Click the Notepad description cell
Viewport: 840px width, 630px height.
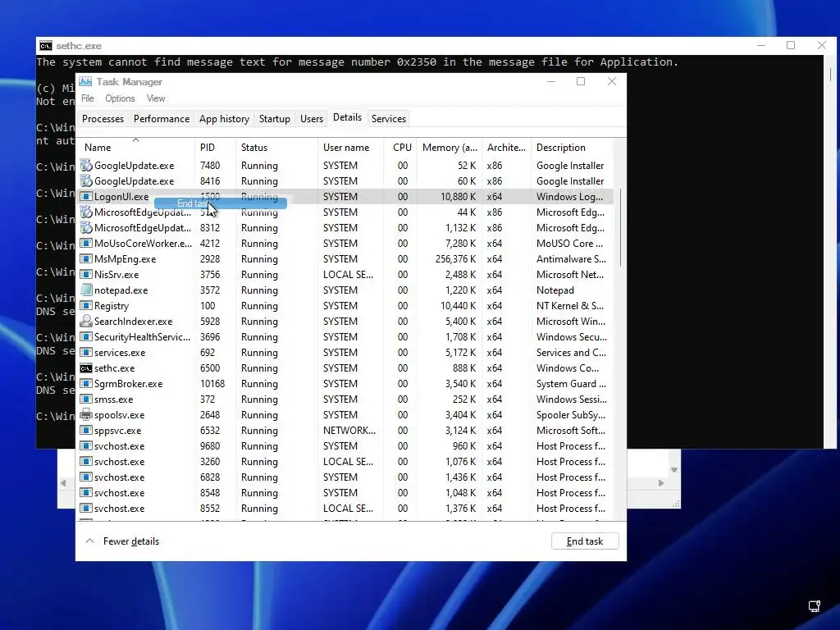(555, 290)
